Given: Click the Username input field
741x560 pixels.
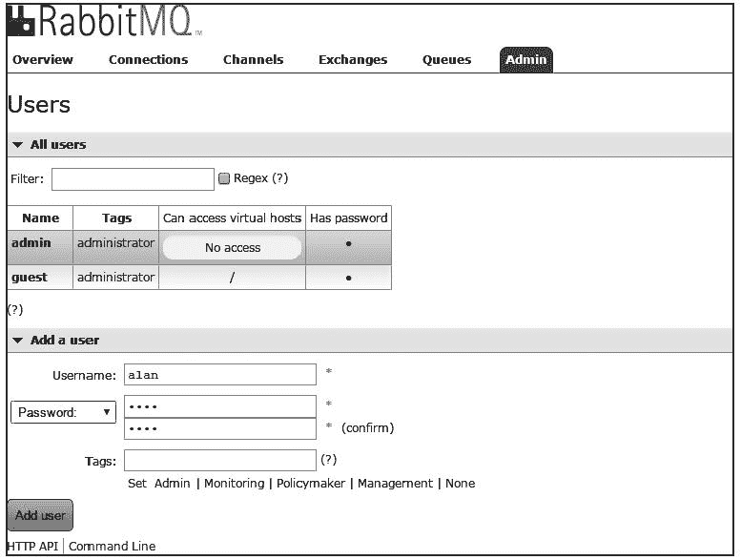Looking at the screenshot, I should [x=220, y=375].
